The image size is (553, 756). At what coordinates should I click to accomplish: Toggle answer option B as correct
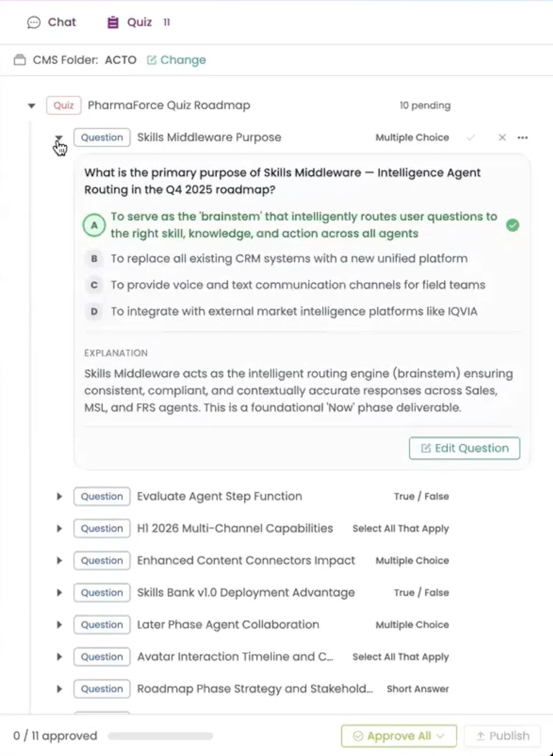[x=94, y=258]
